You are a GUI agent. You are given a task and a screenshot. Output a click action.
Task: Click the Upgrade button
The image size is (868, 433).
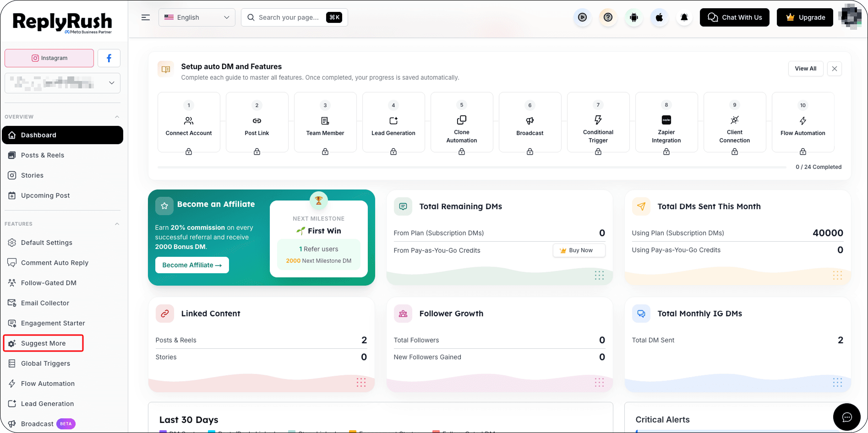click(x=805, y=17)
